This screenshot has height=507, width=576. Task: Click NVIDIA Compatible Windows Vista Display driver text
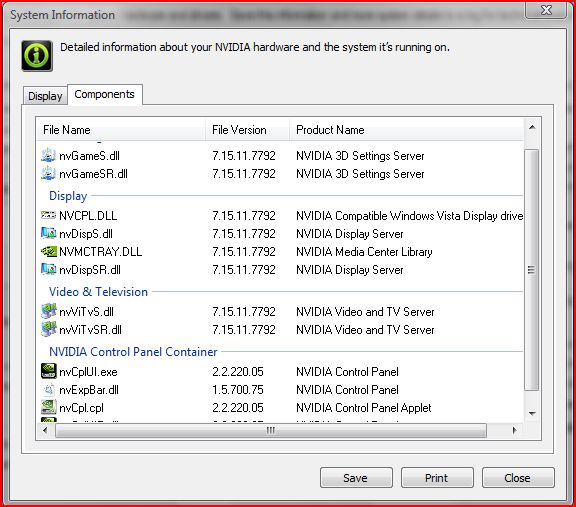[410, 216]
